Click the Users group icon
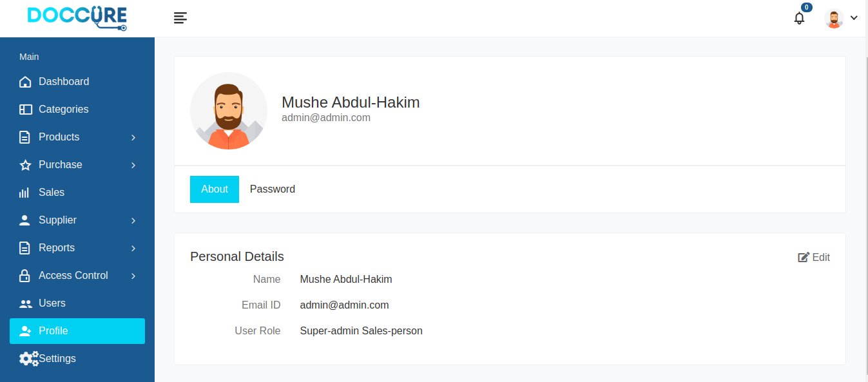The height and width of the screenshot is (382, 868). (x=25, y=303)
